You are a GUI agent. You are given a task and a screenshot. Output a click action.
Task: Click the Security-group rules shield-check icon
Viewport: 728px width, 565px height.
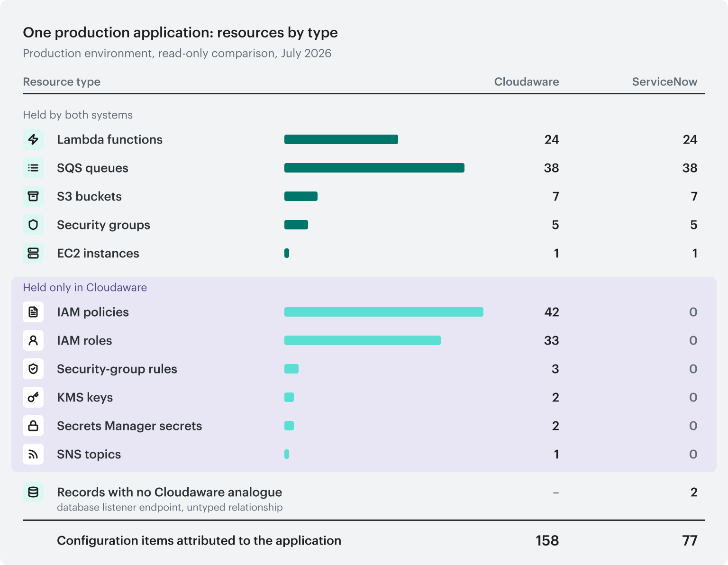[x=33, y=369]
